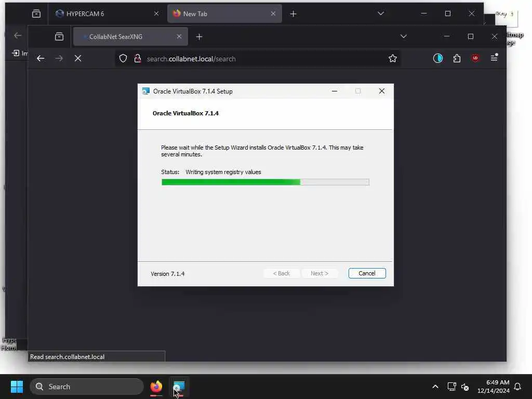The image size is (532, 399).
Task: Add new tab in back Firefox window
Action: point(293,14)
